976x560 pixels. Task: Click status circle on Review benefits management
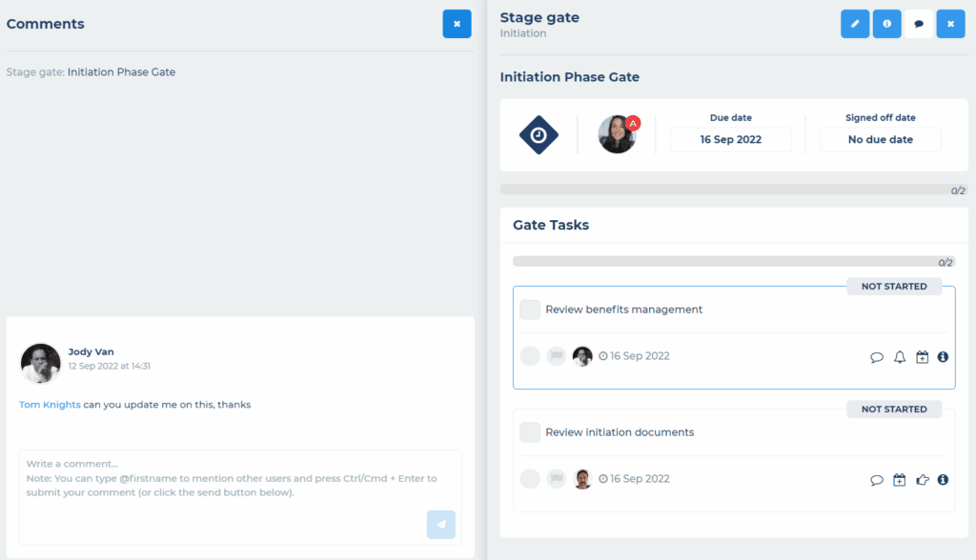[530, 356]
